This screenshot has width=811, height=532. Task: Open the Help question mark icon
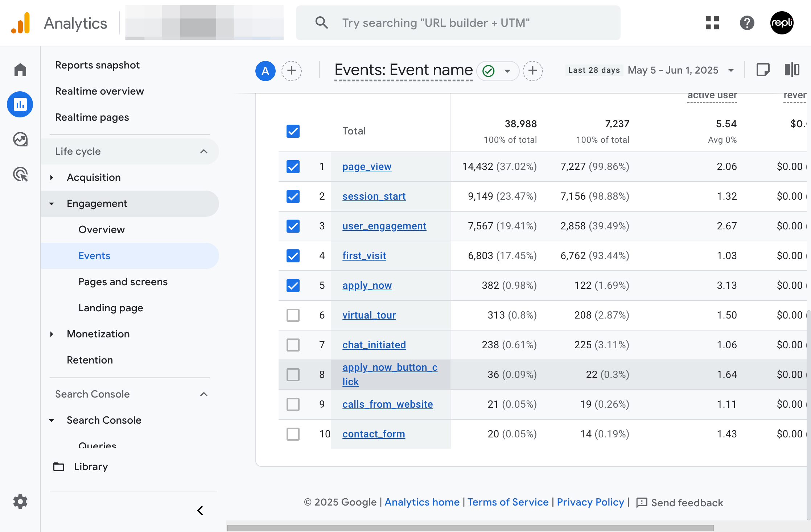coord(747,23)
